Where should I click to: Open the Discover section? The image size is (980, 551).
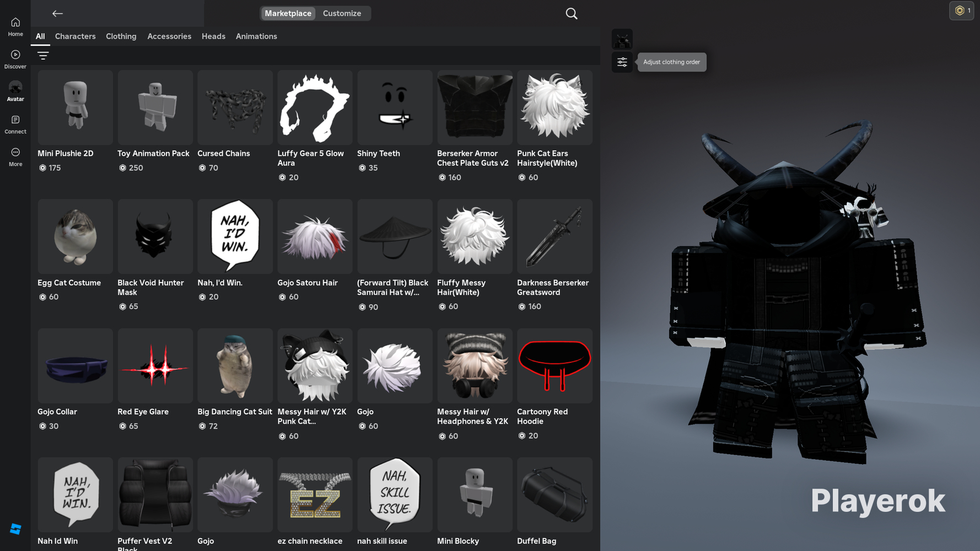pos(15,59)
